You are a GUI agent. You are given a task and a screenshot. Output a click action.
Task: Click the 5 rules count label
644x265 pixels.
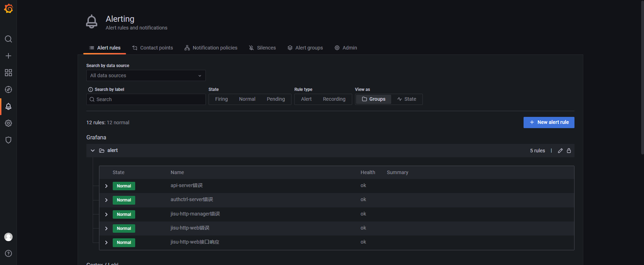tap(537, 151)
